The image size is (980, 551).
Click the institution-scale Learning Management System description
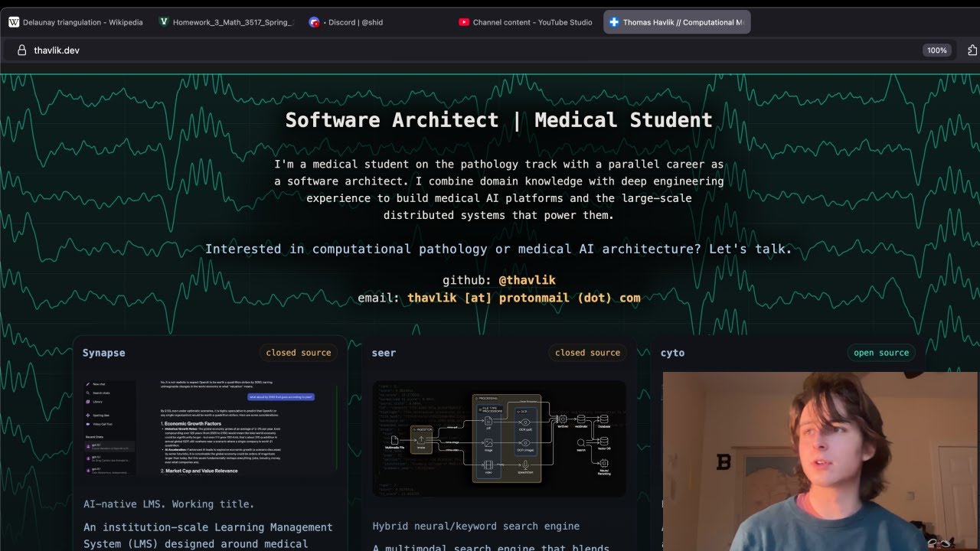208,536
